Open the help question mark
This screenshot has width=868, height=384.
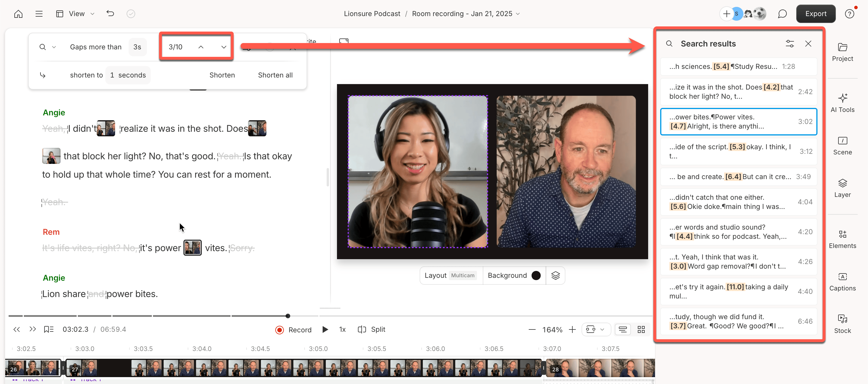(x=849, y=14)
